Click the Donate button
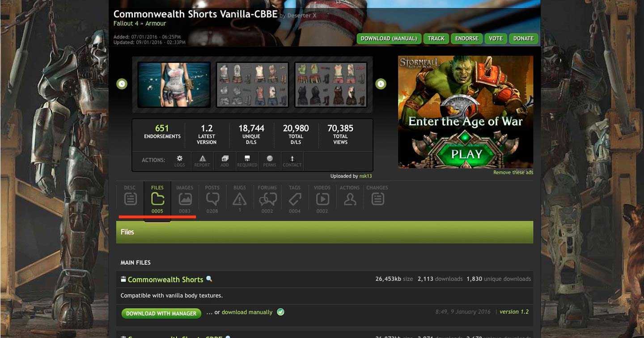644x338 pixels. click(x=523, y=38)
